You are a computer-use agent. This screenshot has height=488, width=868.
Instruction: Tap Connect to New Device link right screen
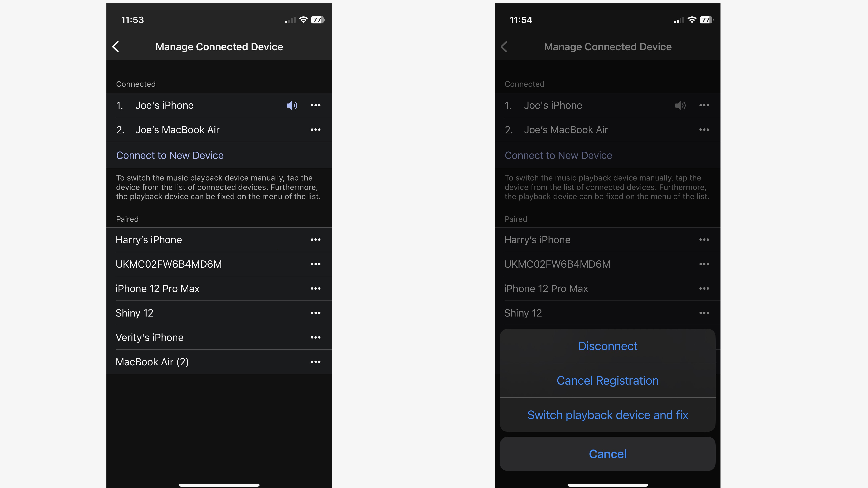click(x=558, y=155)
